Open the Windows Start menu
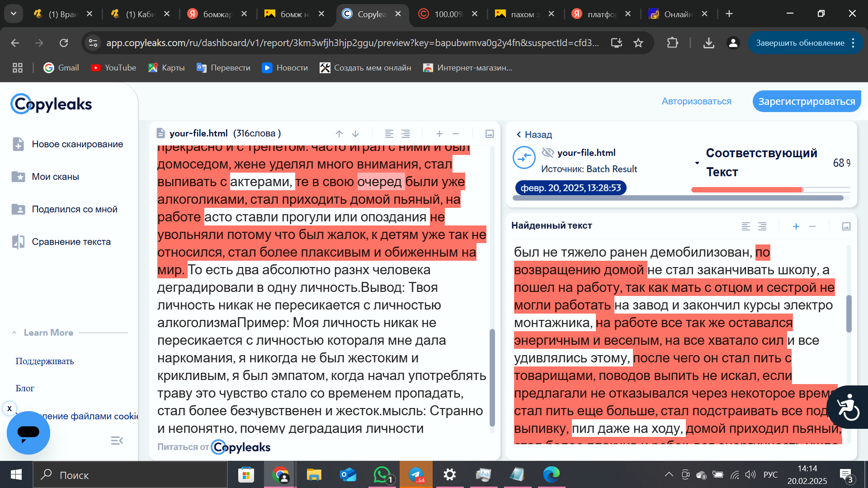 [16, 475]
